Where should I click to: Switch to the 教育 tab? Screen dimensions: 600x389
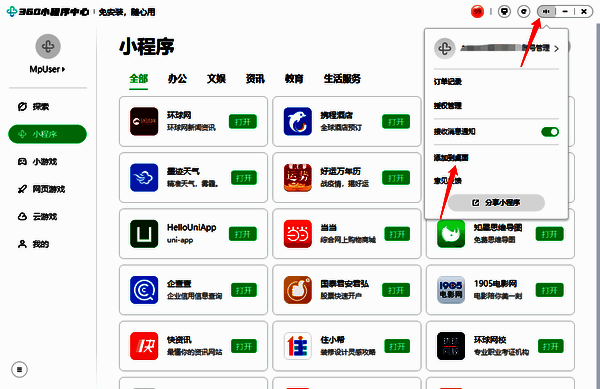coord(294,79)
